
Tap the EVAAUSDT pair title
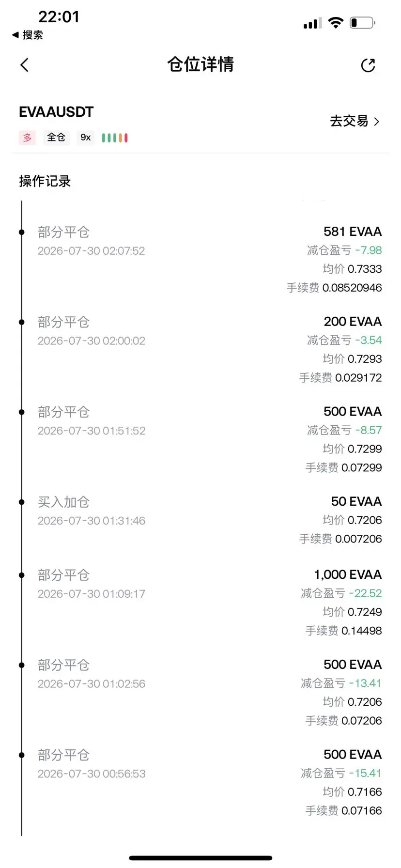click(56, 112)
